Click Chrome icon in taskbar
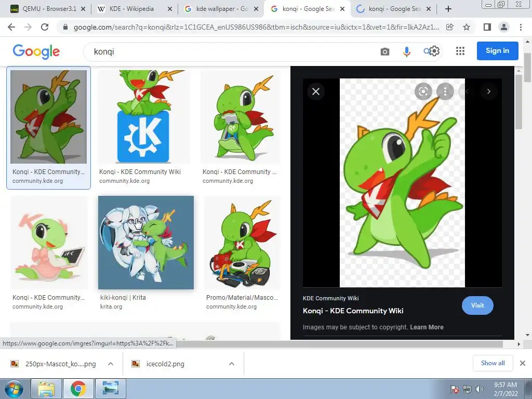This screenshot has width=532, height=399. point(78,389)
